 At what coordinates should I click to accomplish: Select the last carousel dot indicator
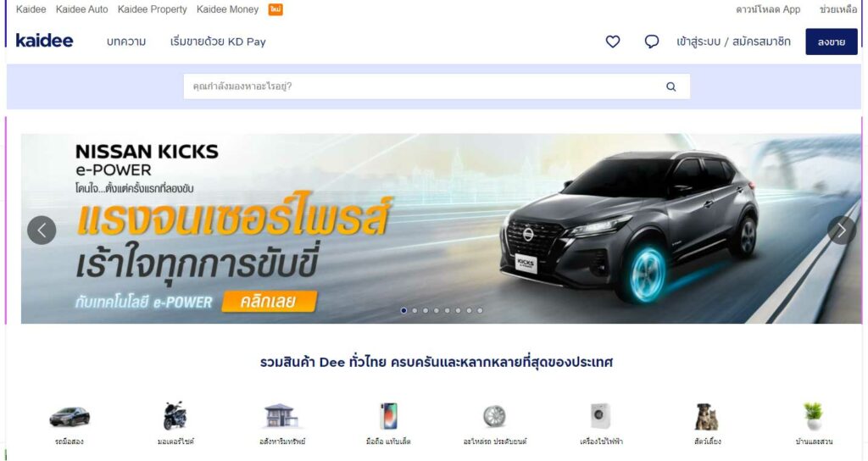coord(480,310)
